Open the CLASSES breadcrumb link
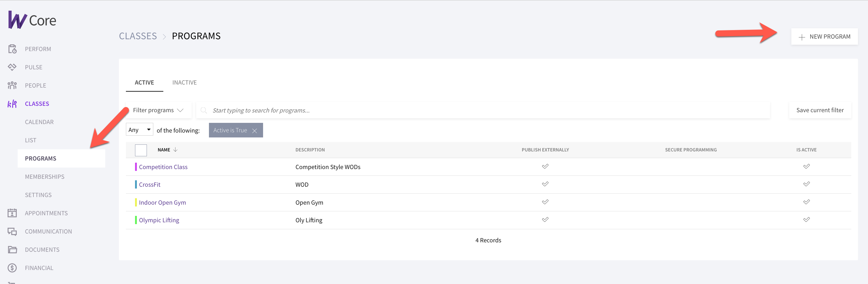Image resolution: width=868 pixels, height=284 pixels. coord(138,36)
